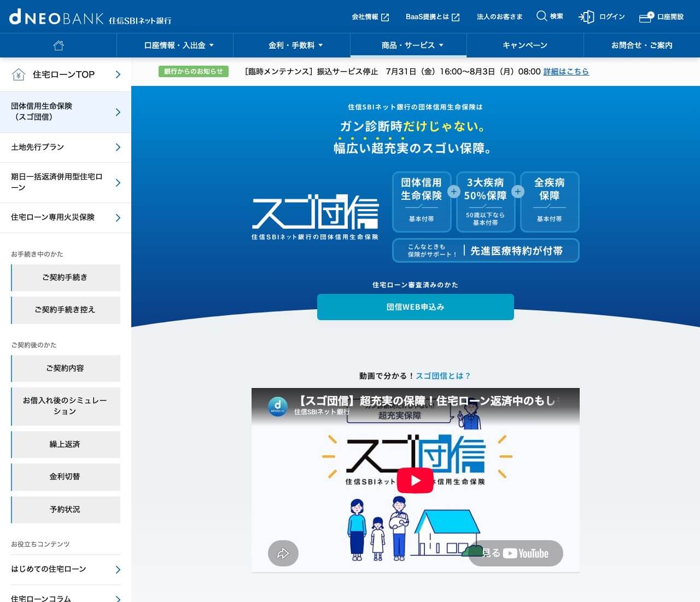Image resolution: width=700 pixels, height=602 pixels.
Task: Click the 銀行からのお知らせ green label
Action: tap(194, 72)
